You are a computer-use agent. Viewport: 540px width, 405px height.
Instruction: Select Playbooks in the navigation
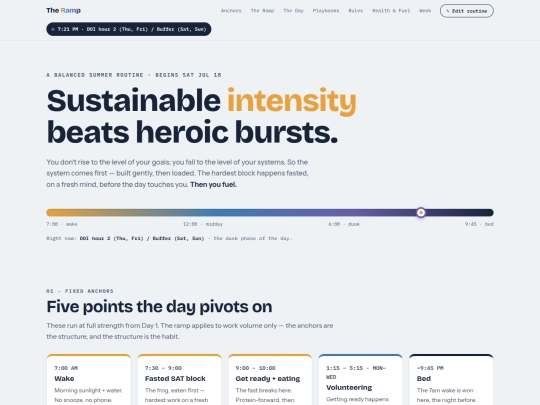click(x=326, y=11)
